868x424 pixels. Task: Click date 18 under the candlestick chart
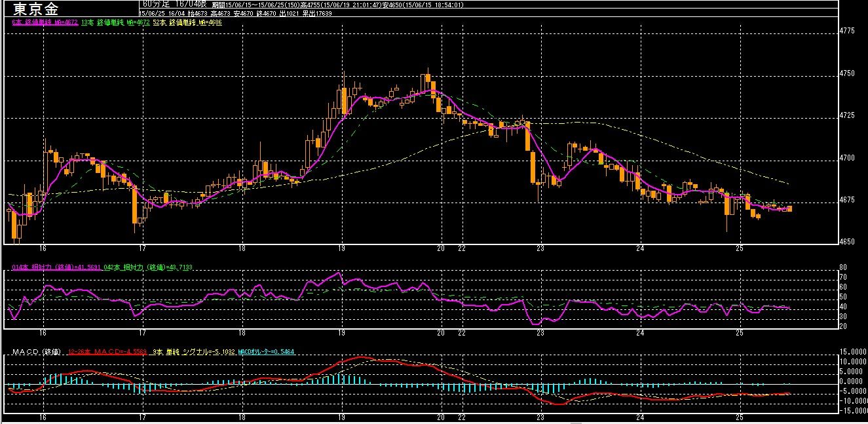[x=242, y=249]
